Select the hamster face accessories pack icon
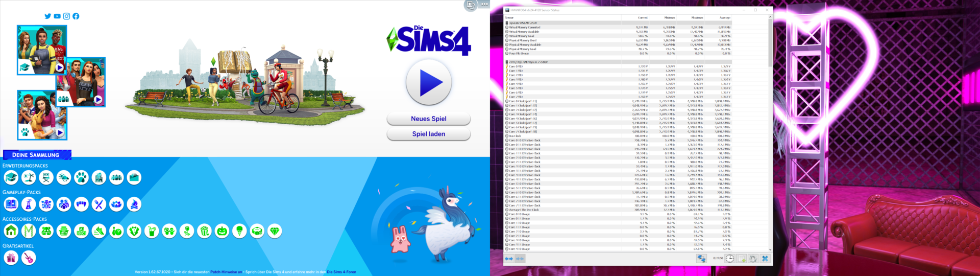This screenshot has height=276, width=980. coord(46,231)
